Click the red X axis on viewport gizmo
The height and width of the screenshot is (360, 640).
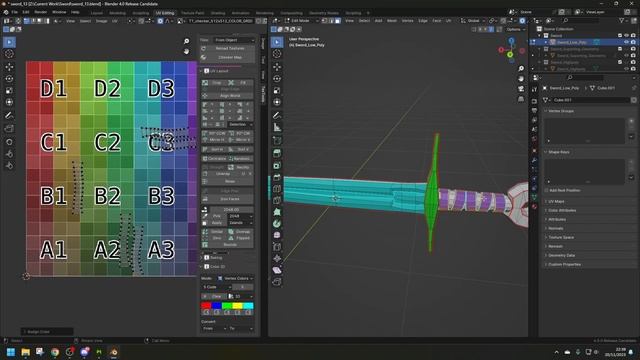501,50
